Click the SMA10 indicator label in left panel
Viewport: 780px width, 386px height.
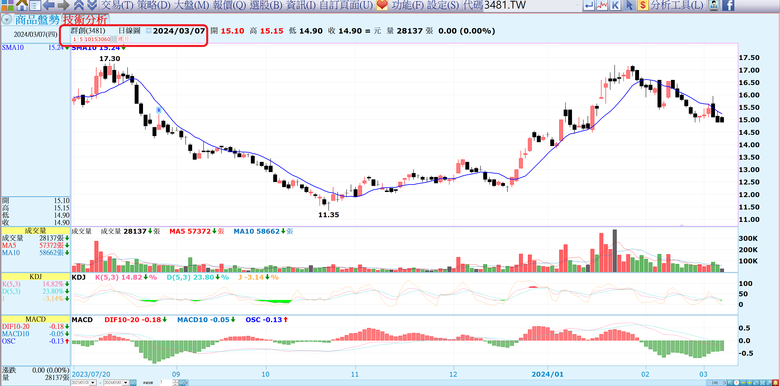[12, 48]
